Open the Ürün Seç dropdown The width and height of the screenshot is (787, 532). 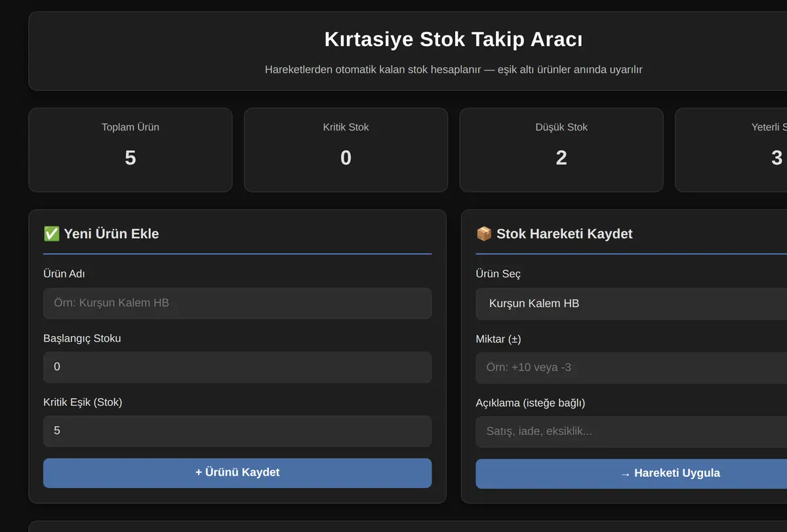(631, 304)
